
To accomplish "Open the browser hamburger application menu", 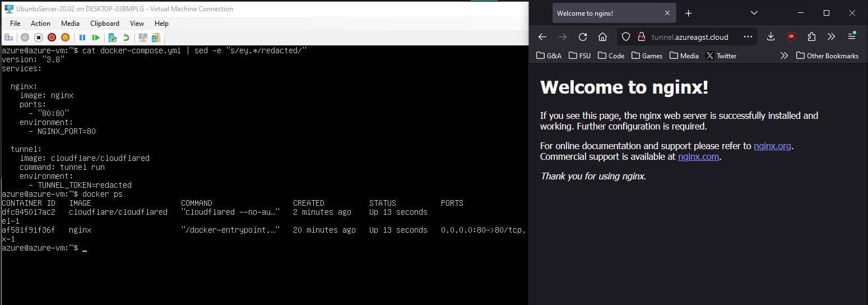I will point(852,36).
